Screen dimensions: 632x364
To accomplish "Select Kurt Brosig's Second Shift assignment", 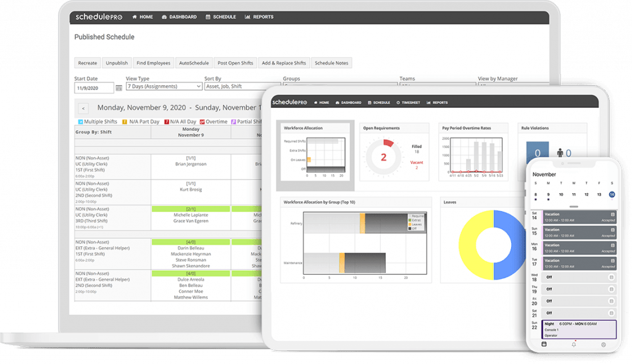I will 191,189.
